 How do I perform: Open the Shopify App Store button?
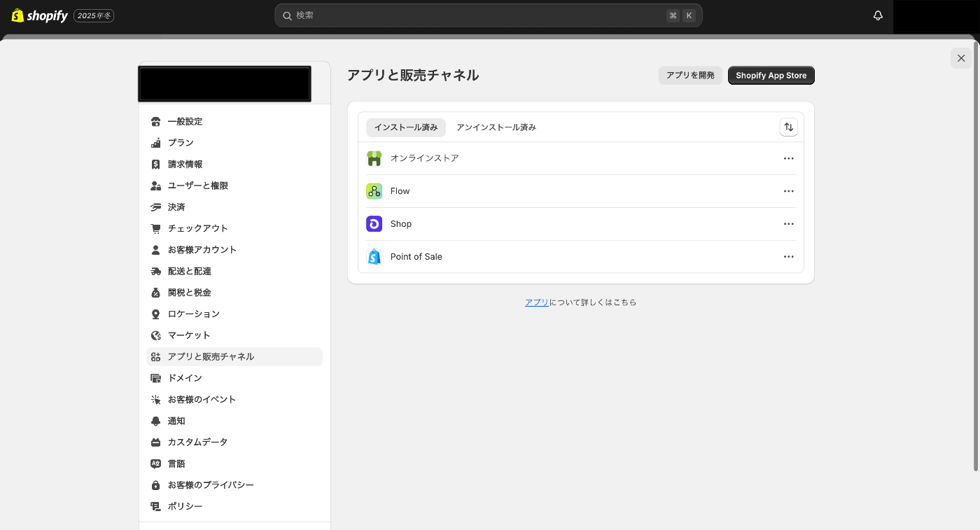coord(771,76)
